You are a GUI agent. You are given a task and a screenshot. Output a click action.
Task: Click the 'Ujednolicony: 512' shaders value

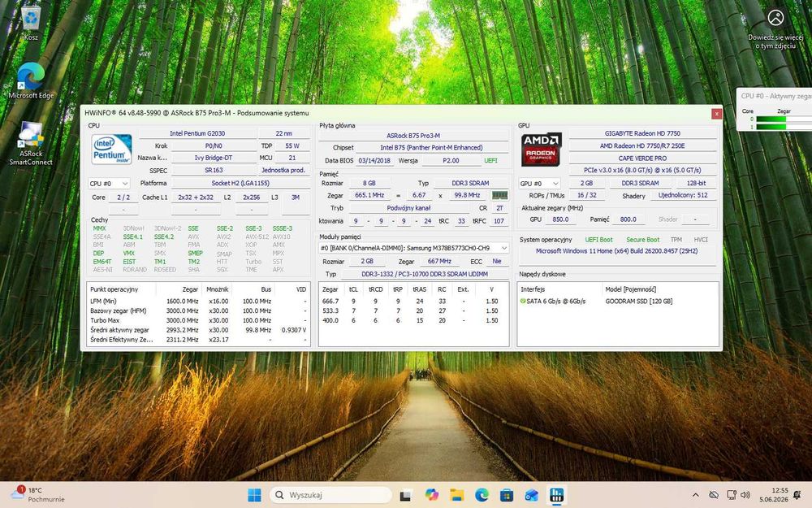[683, 195]
